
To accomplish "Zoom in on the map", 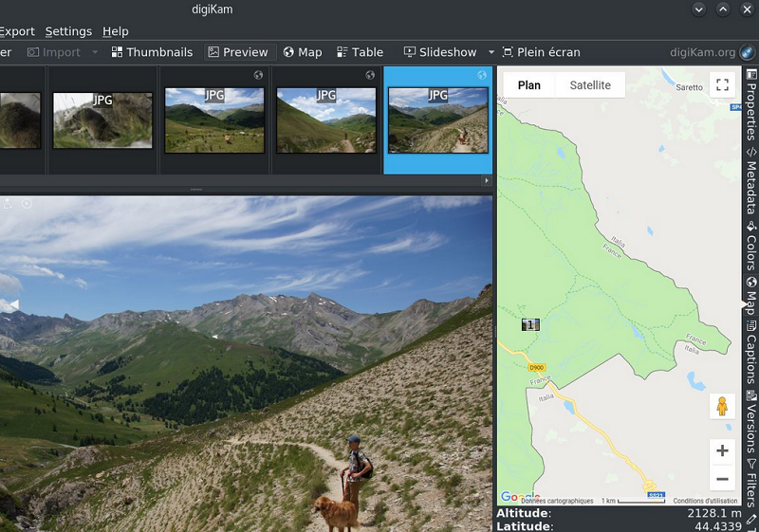I will 722,451.
